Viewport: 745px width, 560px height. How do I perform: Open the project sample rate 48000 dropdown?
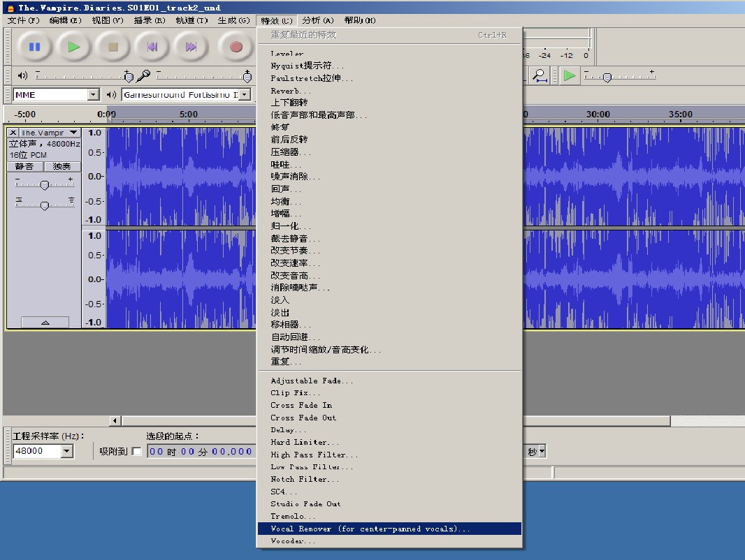click(67, 451)
